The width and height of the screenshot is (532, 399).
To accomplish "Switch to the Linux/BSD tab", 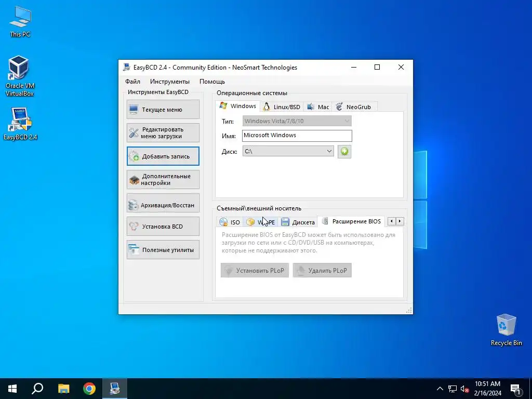I will click(282, 107).
